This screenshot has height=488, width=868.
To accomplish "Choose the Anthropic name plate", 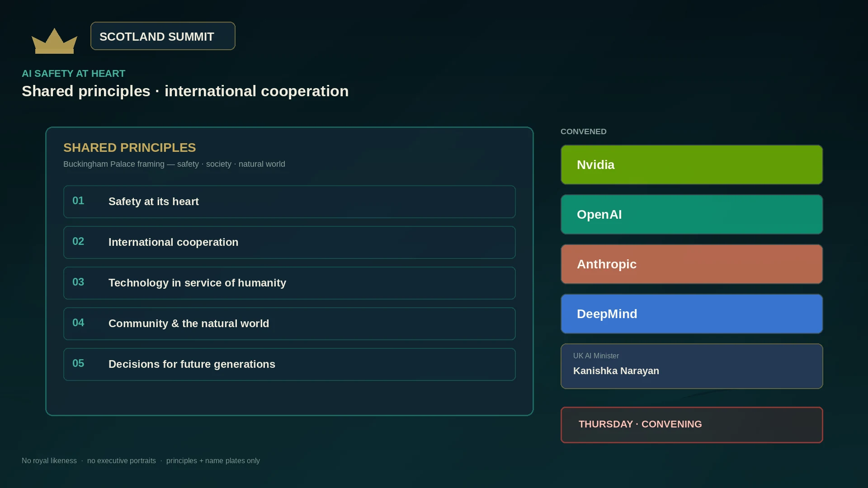I will point(692,264).
